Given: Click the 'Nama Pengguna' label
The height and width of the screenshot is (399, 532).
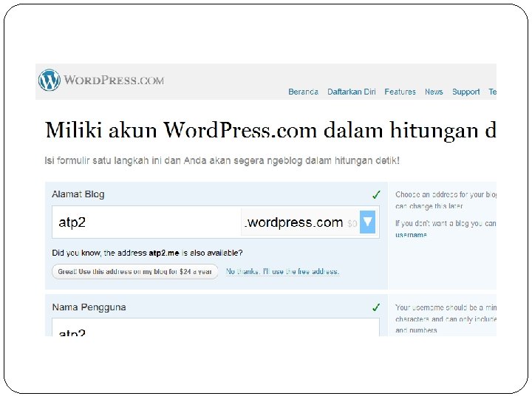Looking at the screenshot, I should [x=89, y=307].
